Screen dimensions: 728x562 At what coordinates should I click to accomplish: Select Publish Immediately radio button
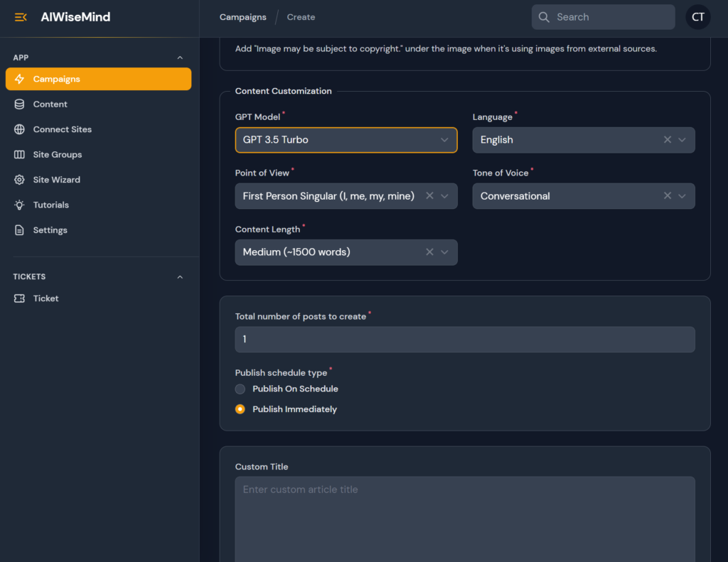pos(240,409)
